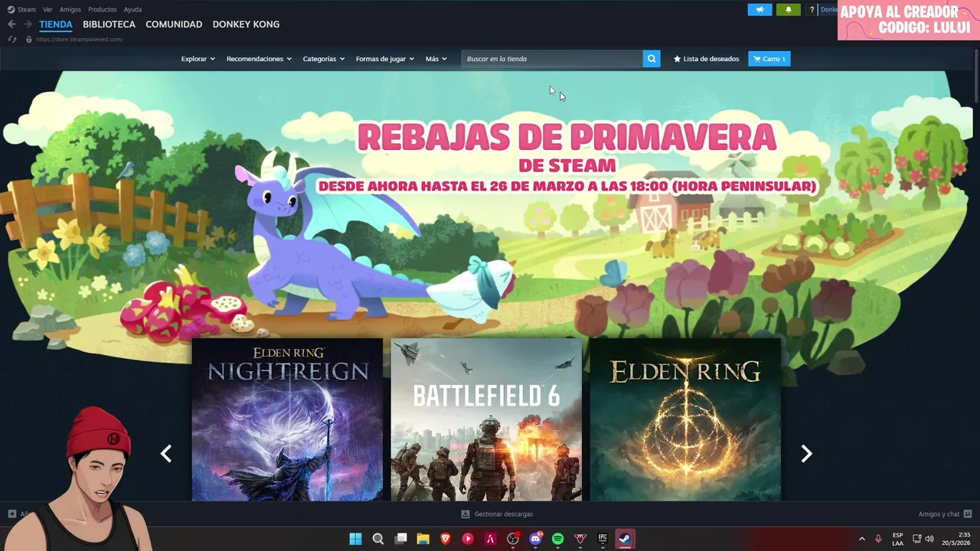Open the red play-button app on the taskbar
980x551 pixels.
click(x=468, y=539)
